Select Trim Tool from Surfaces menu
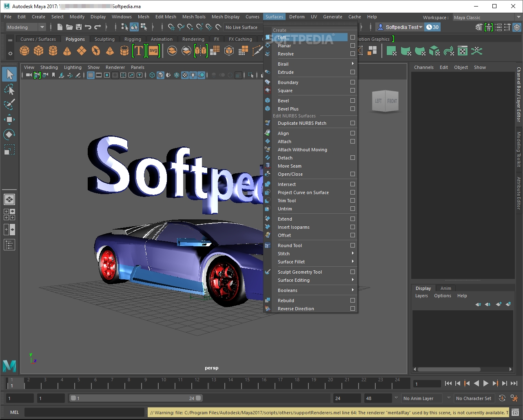The image size is (523, 420). [310, 201]
